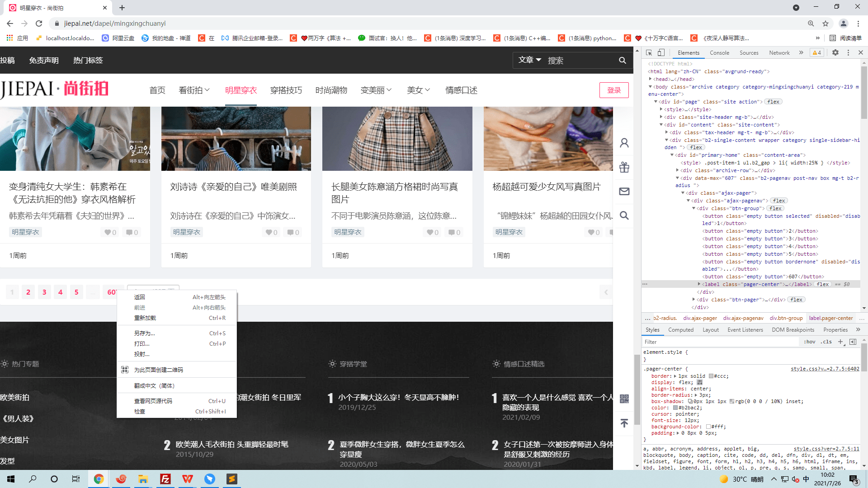Image resolution: width=868 pixels, height=488 pixels.
Task: Switch to DevTools Console tab
Action: pyautogui.click(x=719, y=53)
